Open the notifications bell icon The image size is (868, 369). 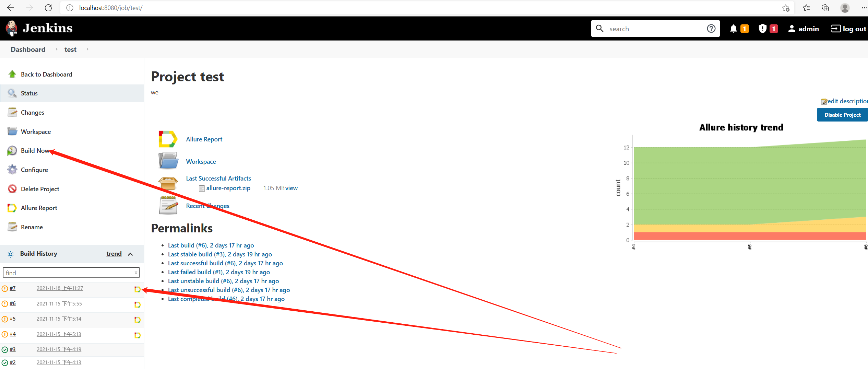(x=733, y=28)
